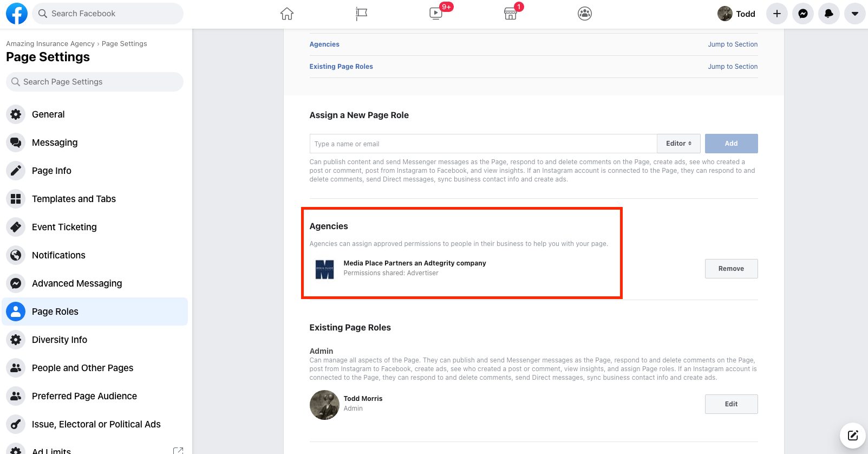Focus the Search Page Settings field
This screenshot has height=454, width=868.
click(x=95, y=82)
